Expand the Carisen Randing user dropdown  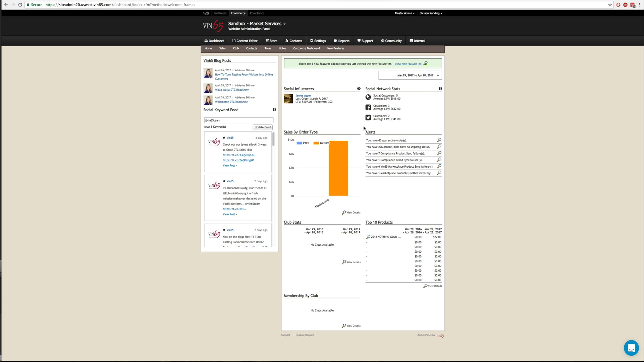coord(431,13)
